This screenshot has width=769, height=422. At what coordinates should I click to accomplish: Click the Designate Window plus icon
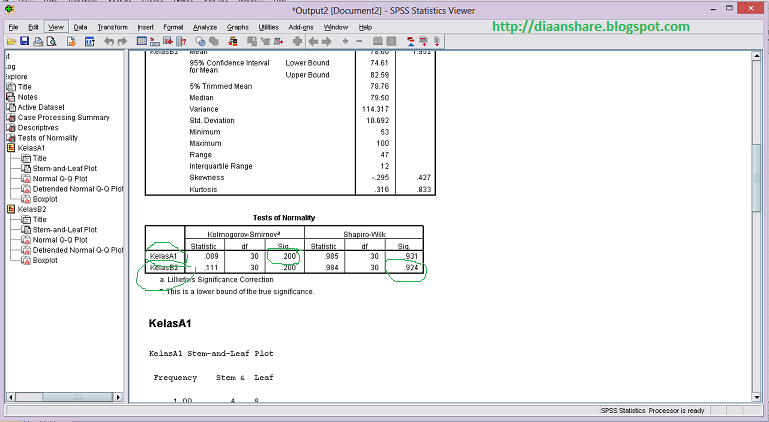coord(297,41)
